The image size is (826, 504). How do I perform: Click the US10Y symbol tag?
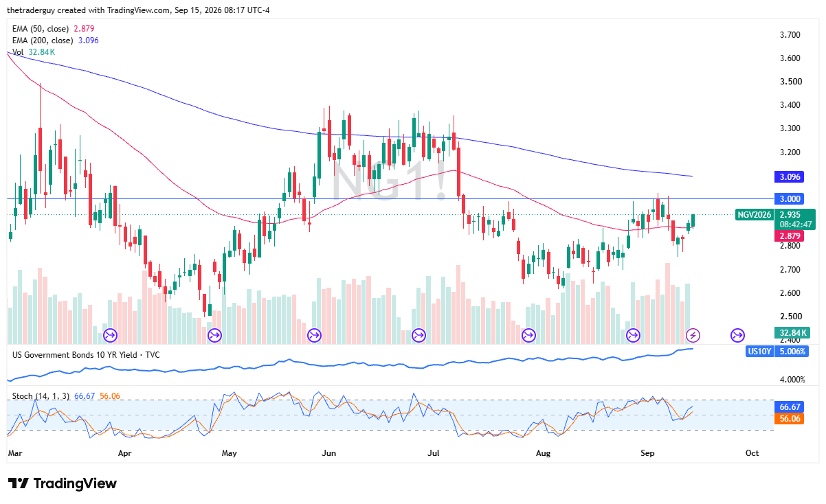pyautogui.click(x=760, y=351)
